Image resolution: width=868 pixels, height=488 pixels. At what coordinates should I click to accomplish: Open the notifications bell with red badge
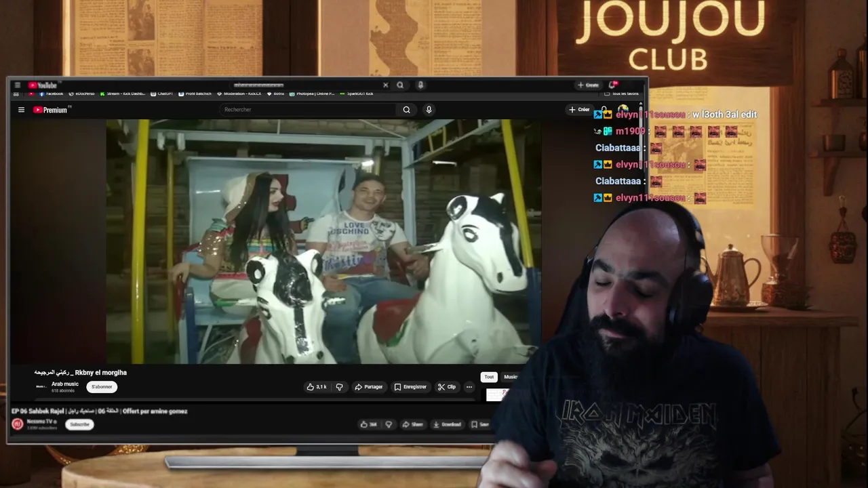[x=613, y=85]
